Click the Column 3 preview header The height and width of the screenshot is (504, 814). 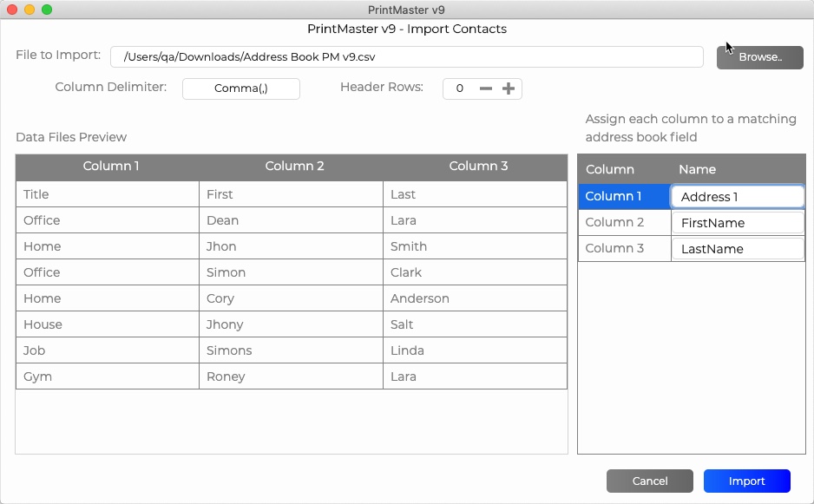pos(478,166)
